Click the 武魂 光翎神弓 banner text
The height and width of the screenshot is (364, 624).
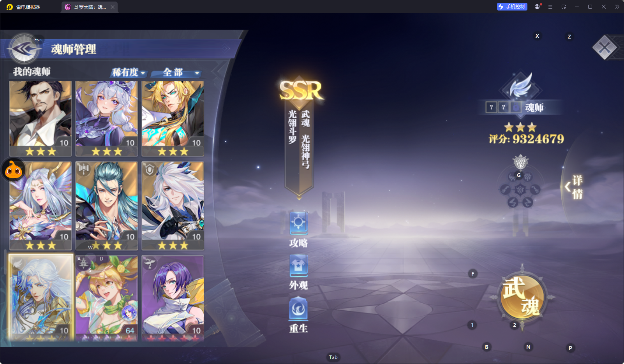tap(305, 139)
